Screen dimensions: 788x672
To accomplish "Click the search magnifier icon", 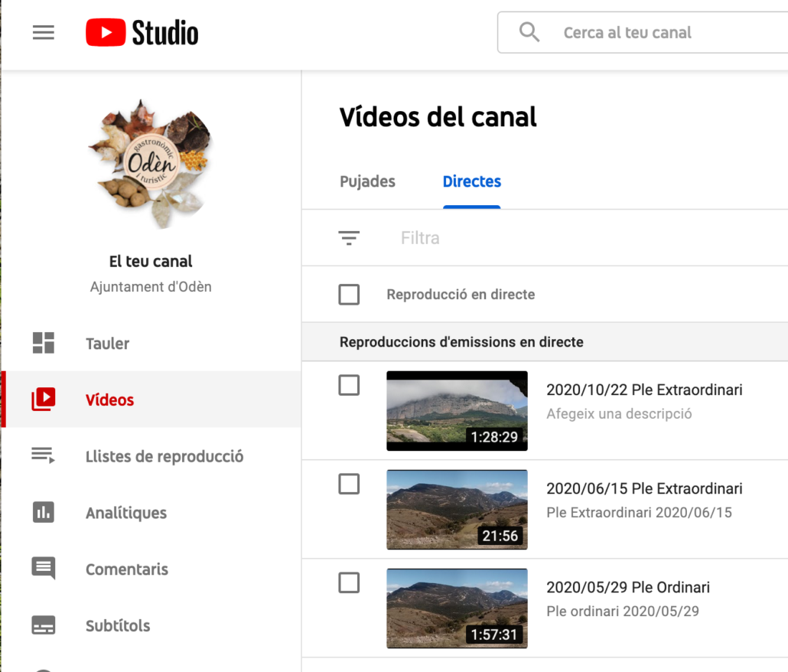I will [529, 32].
